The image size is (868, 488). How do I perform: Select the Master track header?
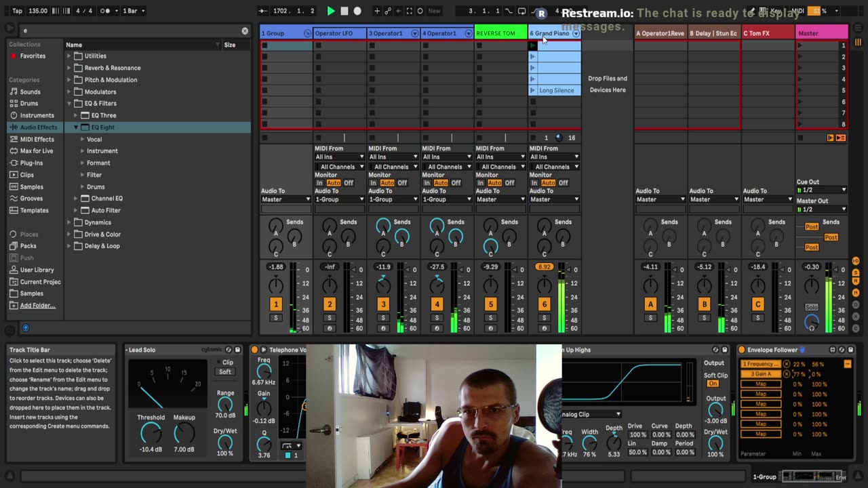[822, 33]
